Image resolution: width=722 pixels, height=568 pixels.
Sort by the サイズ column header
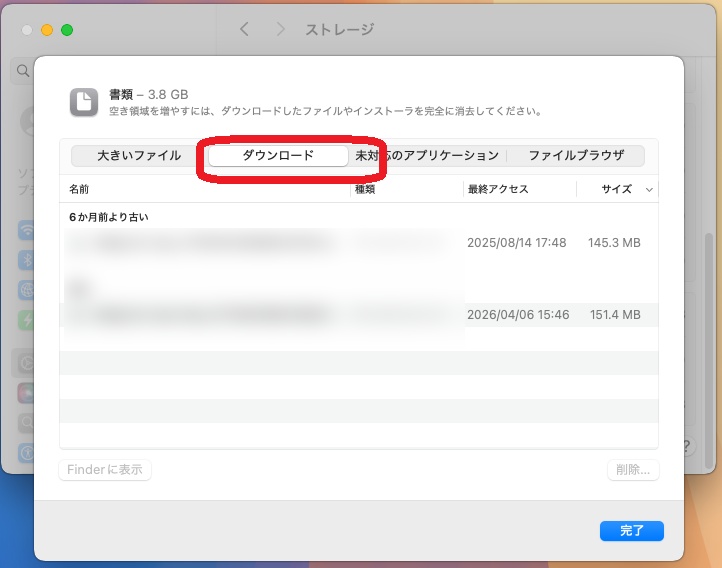616,189
